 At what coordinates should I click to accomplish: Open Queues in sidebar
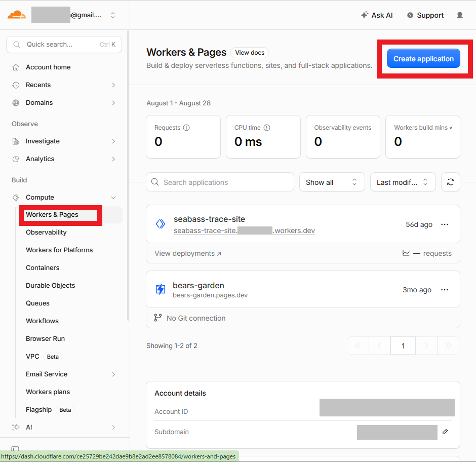37,303
